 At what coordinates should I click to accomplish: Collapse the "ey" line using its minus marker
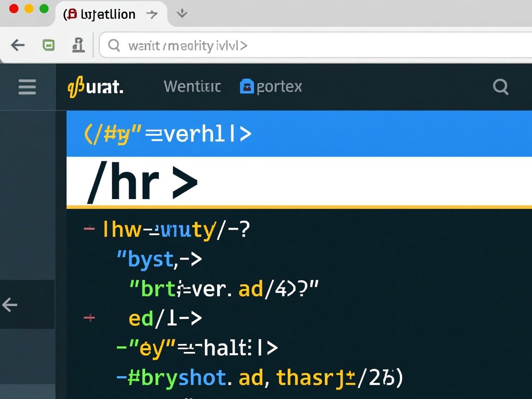click(121, 347)
